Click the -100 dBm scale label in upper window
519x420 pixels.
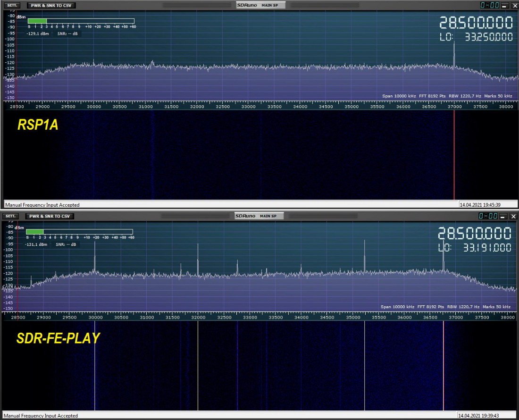[x=9, y=39]
